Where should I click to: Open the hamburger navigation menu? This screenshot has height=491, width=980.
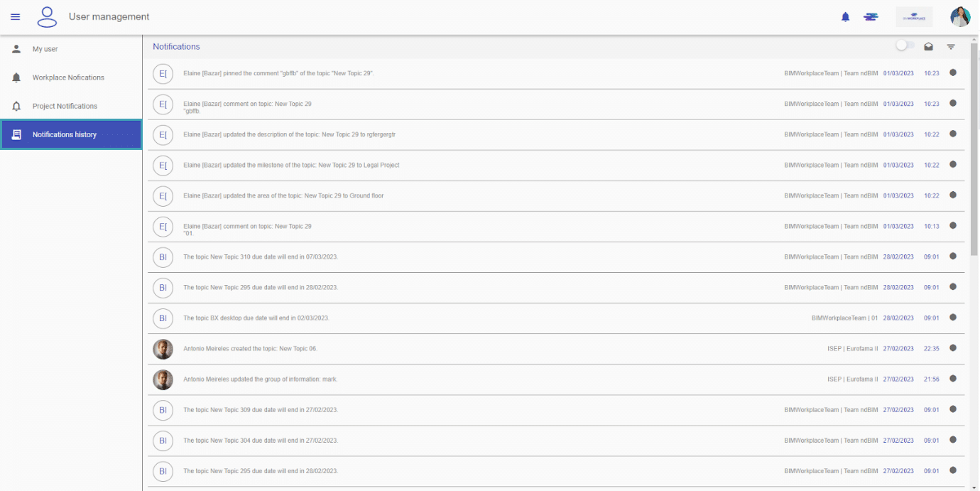[15, 16]
